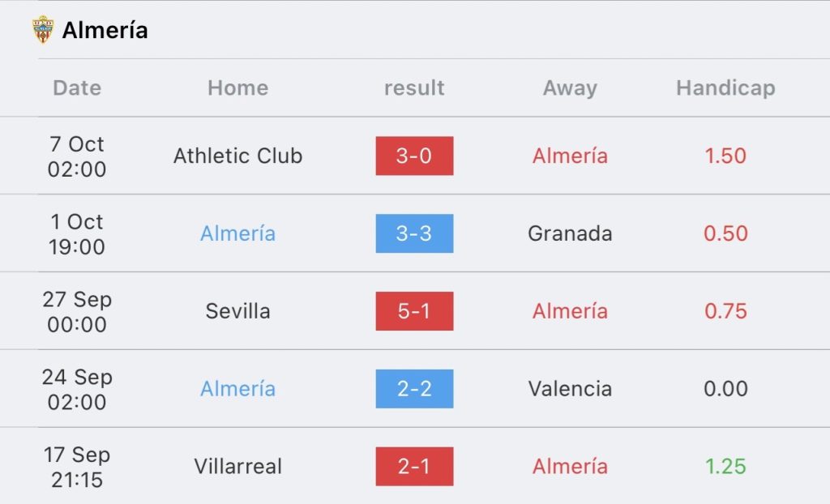Image resolution: width=830 pixels, height=504 pixels.
Task: Click the Away column header
Action: tap(570, 88)
